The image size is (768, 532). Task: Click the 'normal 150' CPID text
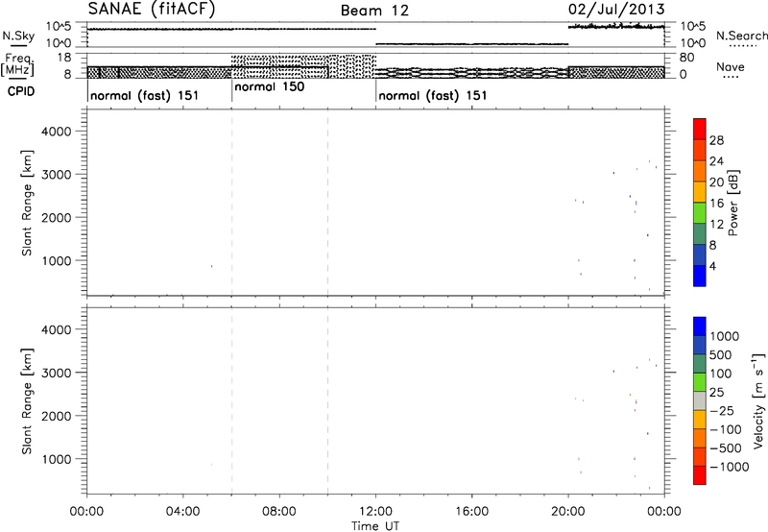[270, 86]
